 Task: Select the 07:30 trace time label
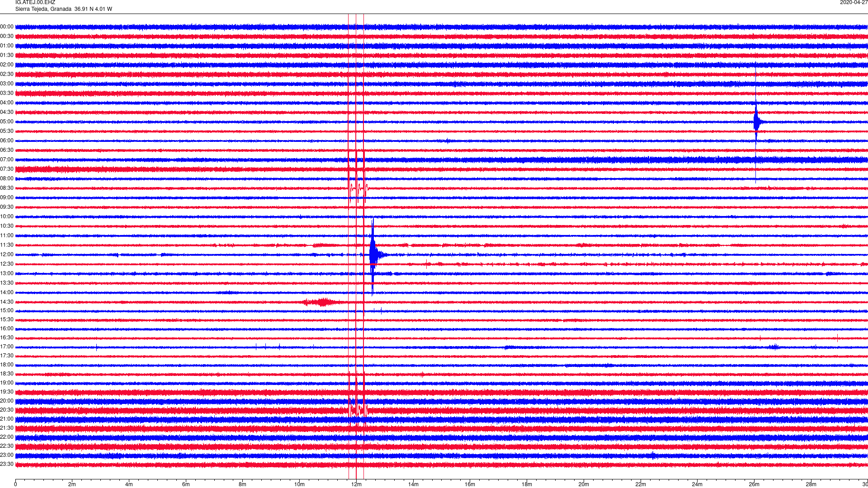pos(7,169)
